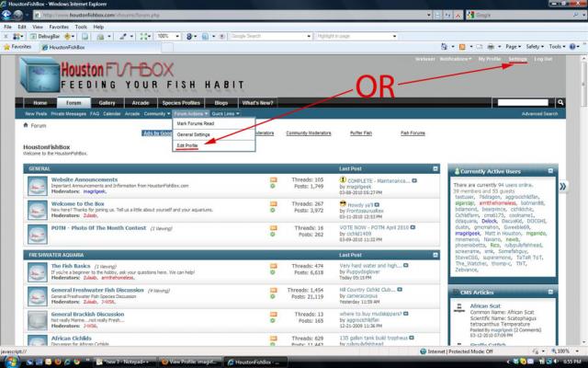Click the browser Back arrow button

tap(6, 15)
